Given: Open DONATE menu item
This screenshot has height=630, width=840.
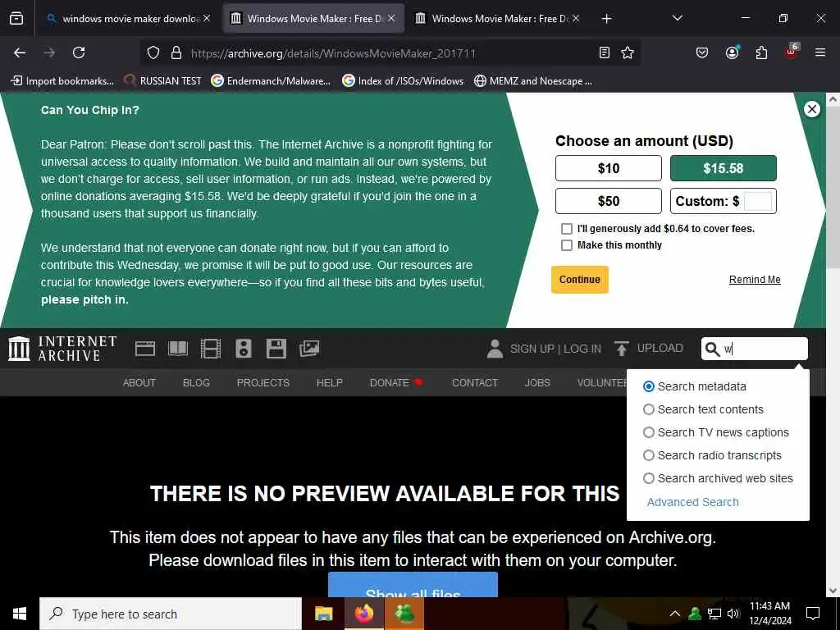Looking at the screenshot, I should [x=396, y=383].
